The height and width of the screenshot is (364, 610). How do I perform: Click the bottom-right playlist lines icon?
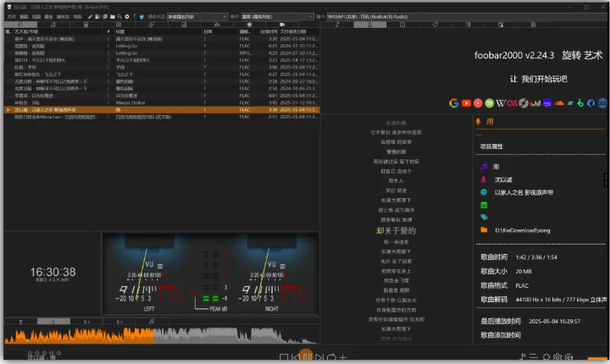[x=534, y=356]
